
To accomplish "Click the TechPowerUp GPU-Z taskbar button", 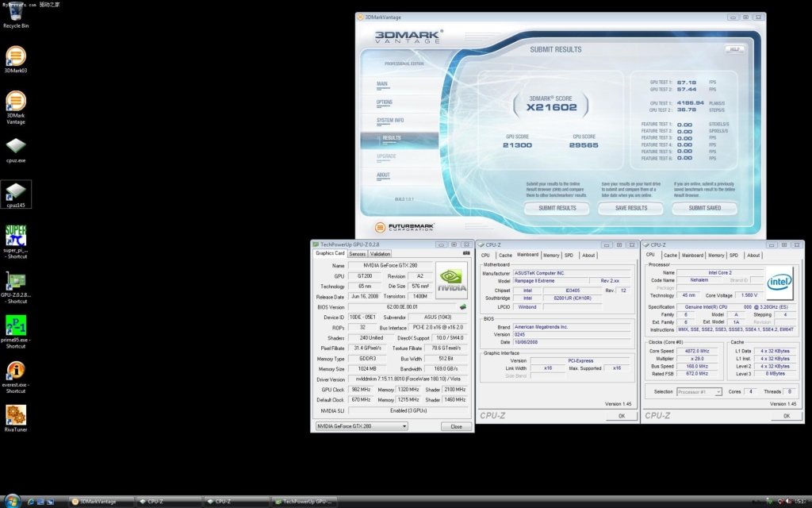I will click(305, 502).
